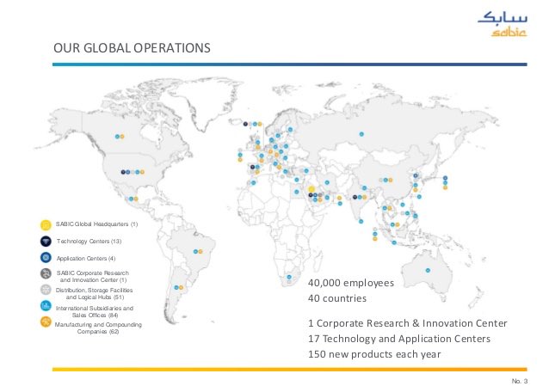Click the cyan International Subsidiaries legend icon
Image resolution: width=549 pixels, height=392 pixels.
(x=46, y=306)
